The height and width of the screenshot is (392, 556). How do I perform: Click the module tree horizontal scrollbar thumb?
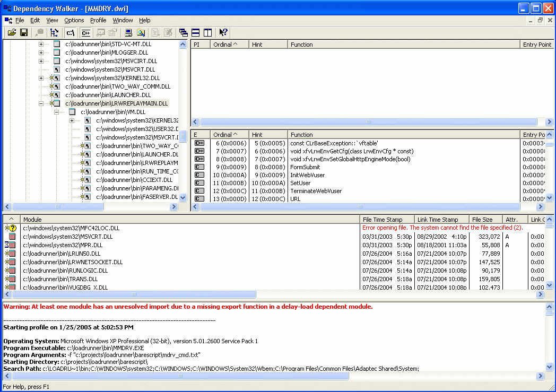coord(58,207)
